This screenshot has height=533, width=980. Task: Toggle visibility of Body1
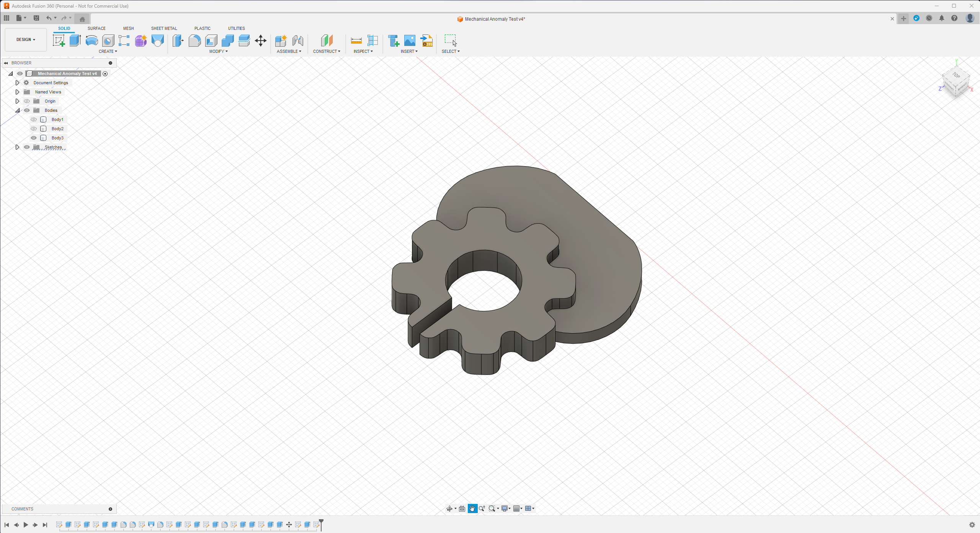pyautogui.click(x=33, y=119)
